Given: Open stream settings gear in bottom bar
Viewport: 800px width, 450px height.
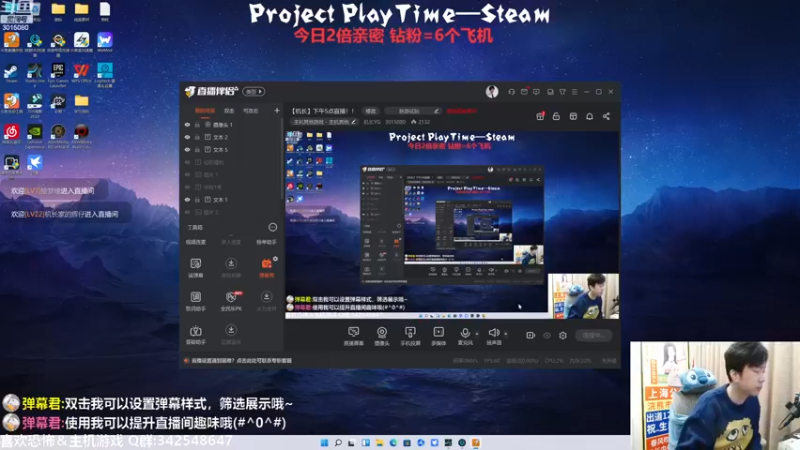Looking at the screenshot, I should (x=563, y=335).
